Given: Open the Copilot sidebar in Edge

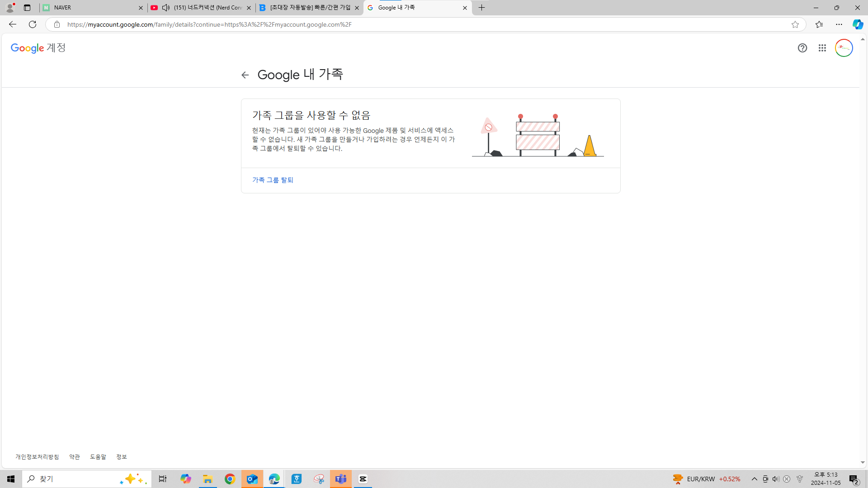Looking at the screenshot, I should 858,24.
